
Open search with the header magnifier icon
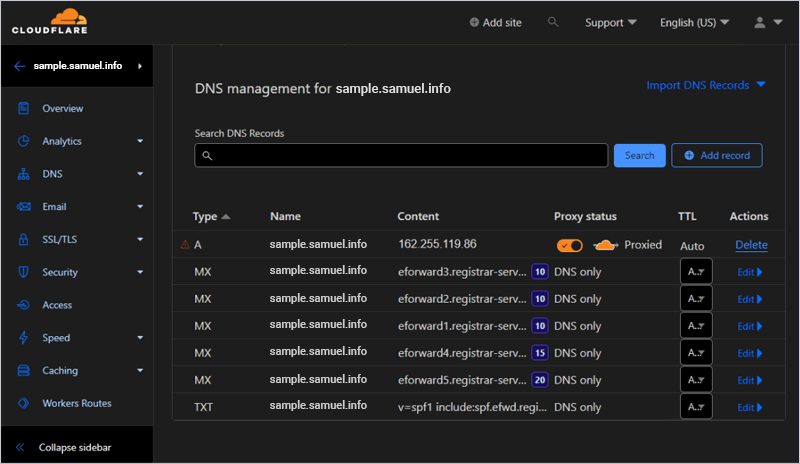[553, 22]
